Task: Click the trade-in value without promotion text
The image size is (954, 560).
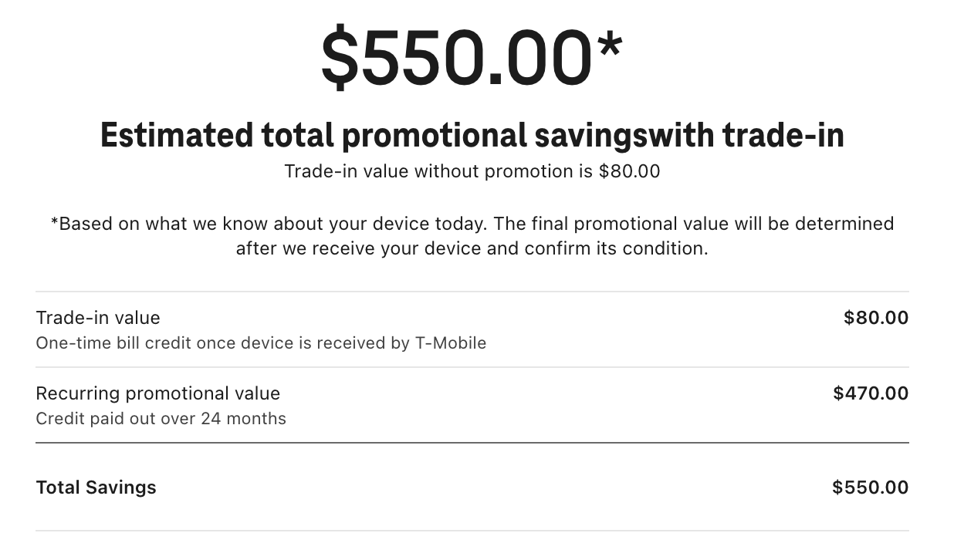Action: coord(472,171)
